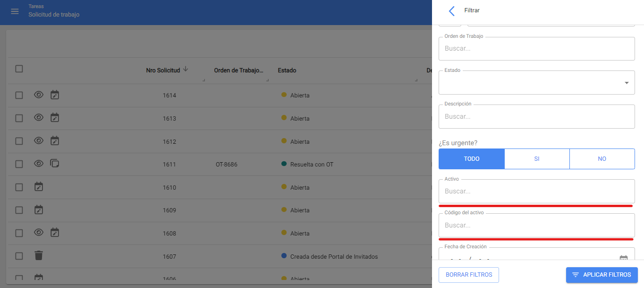The height and width of the screenshot is (288, 644).
Task: Sort by the Nro Solicitud column arrow
Action: pyautogui.click(x=186, y=69)
